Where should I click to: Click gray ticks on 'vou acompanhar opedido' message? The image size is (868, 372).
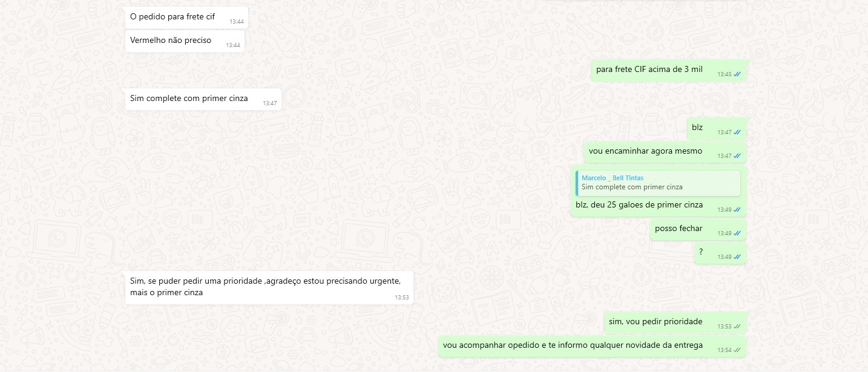point(737,350)
